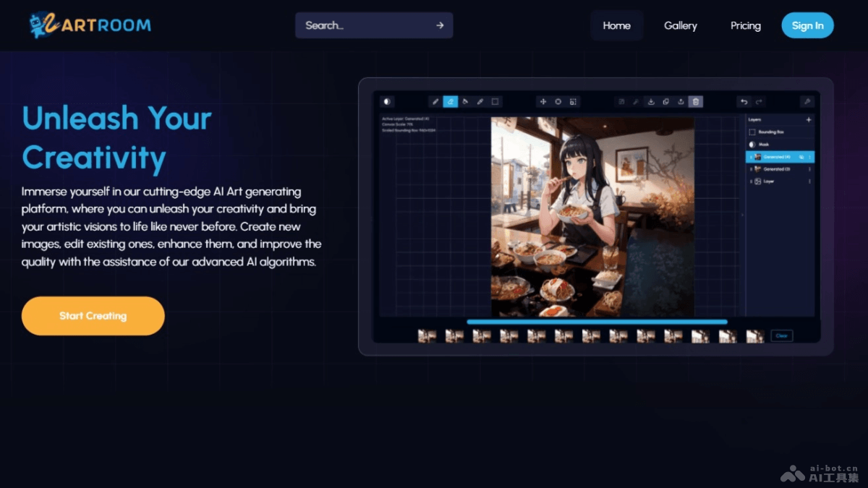Go to the Pricing page
Image resolution: width=868 pixels, height=488 pixels.
[745, 25]
